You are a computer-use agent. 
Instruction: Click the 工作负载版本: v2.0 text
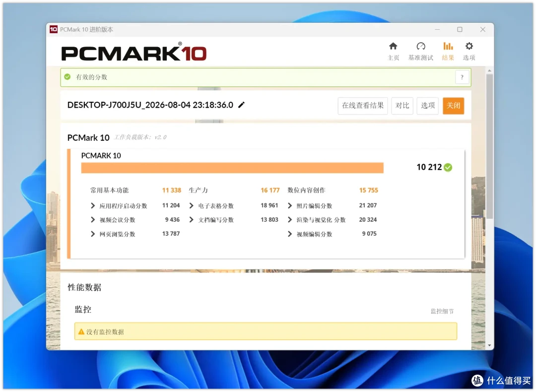tap(140, 137)
